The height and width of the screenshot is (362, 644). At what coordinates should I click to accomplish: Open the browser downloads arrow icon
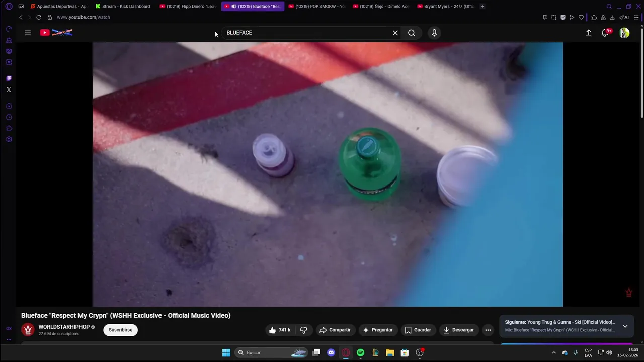pos(612,17)
